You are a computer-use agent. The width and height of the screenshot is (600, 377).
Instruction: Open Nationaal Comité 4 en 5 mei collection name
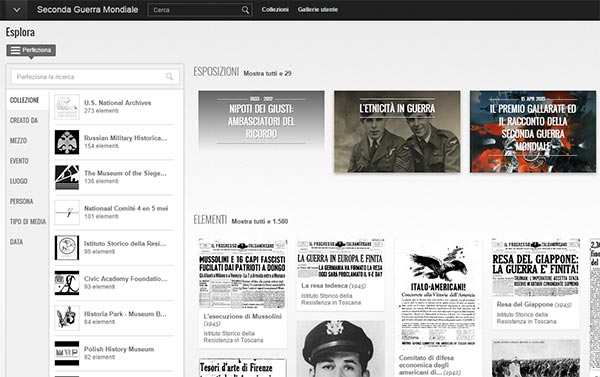point(126,208)
